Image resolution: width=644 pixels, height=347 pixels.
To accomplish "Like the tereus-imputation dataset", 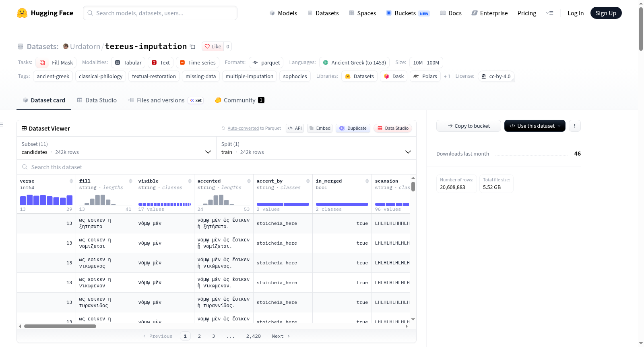I will (x=213, y=46).
